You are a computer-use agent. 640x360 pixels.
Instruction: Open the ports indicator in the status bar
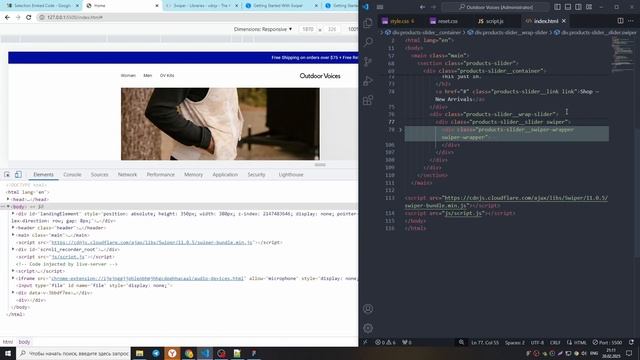[407, 342]
